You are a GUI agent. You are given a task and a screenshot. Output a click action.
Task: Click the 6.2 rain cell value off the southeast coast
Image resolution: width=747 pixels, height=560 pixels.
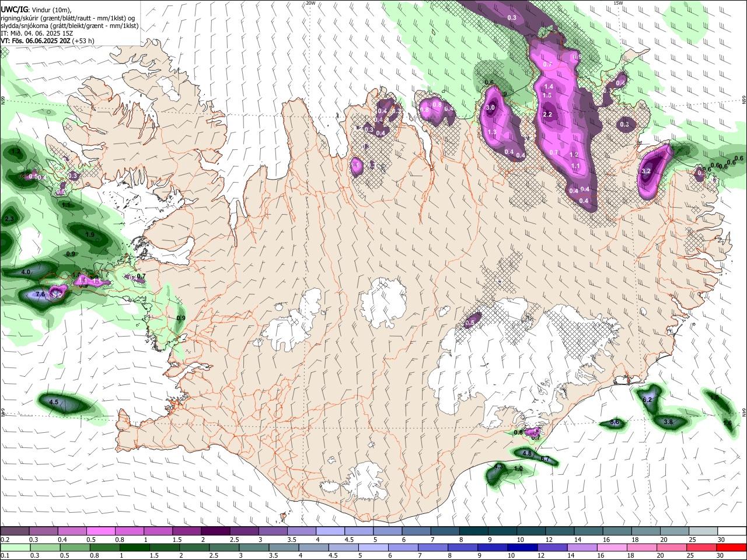click(x=647, y=400)
